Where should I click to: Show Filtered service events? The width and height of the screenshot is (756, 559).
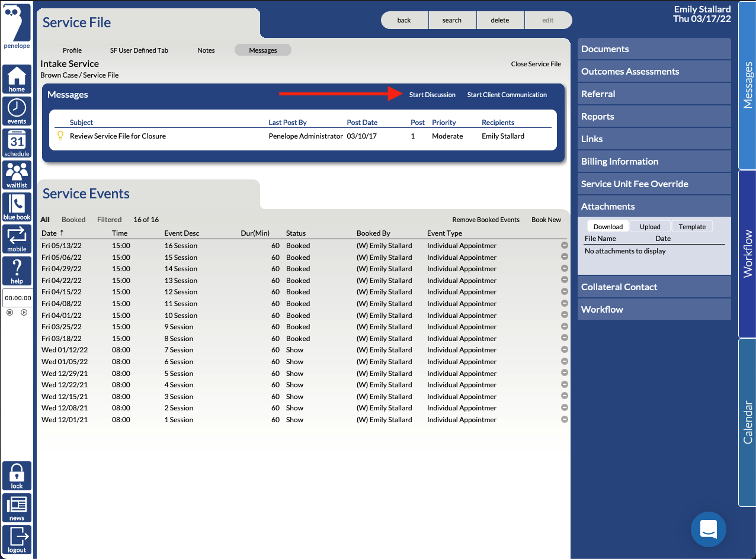(110, 220)
